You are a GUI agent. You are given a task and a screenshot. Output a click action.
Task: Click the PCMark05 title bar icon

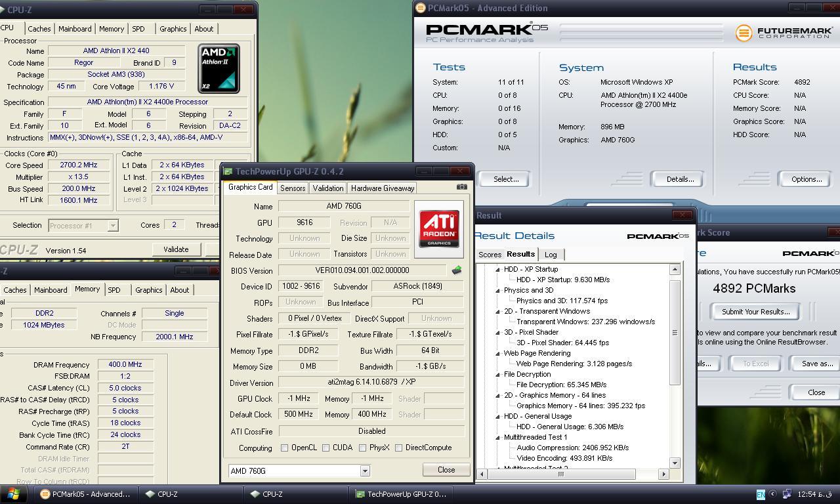(421, 8)
